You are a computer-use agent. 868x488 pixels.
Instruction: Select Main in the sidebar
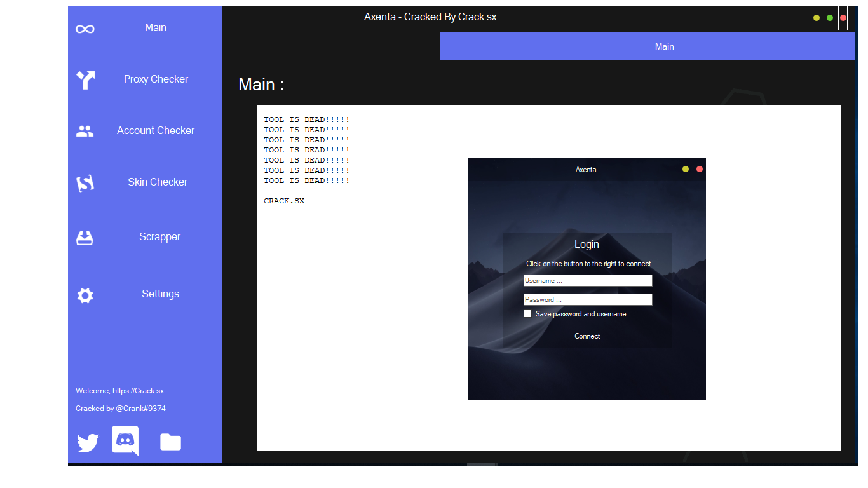(x=156, y=27)
